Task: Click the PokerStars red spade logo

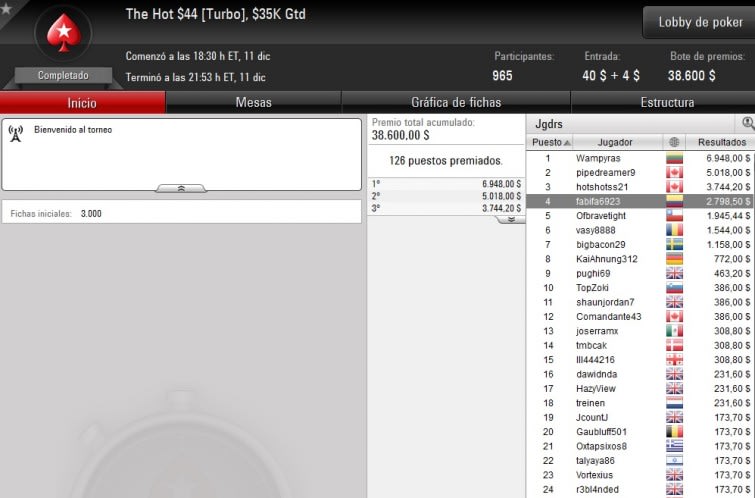Action: (x=63, y=33)
